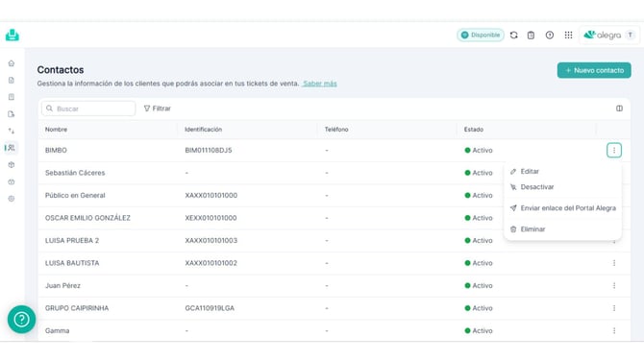Open the Home sidebar icon
Screen dimensions: 644x361
12,63
